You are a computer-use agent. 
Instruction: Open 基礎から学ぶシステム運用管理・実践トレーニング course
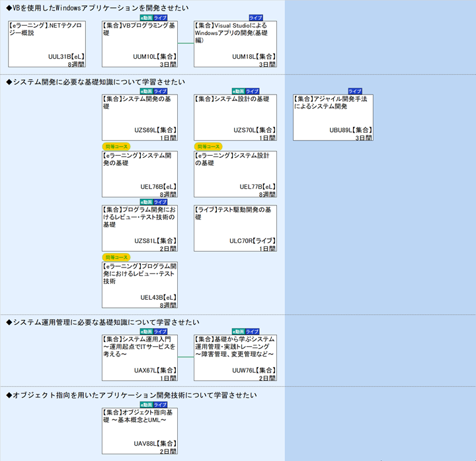pos(235,357)
